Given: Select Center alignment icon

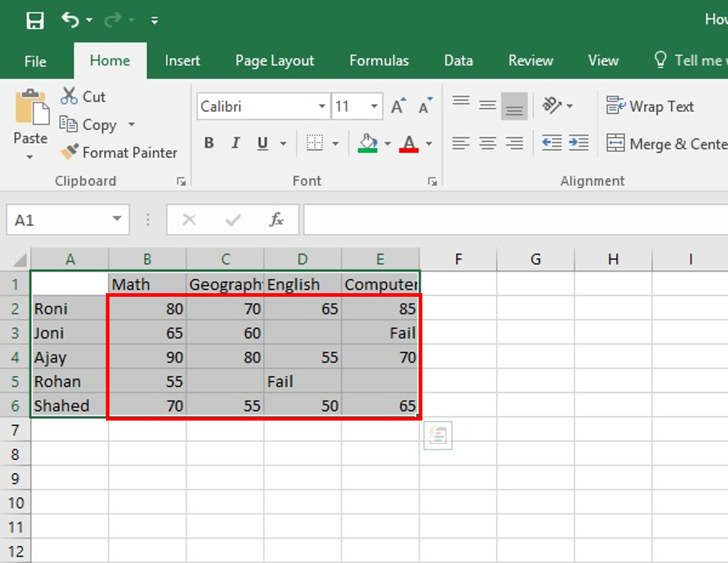Looking at the screenshot, I should pyautogui.click(x=488, y=143).
